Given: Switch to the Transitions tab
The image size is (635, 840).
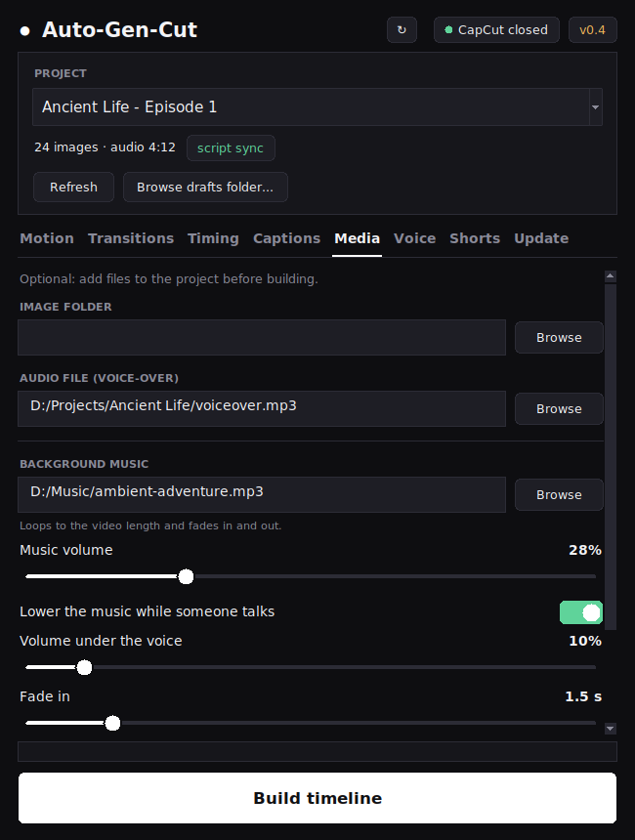Looking at the screenshot, I should point(131,238).
